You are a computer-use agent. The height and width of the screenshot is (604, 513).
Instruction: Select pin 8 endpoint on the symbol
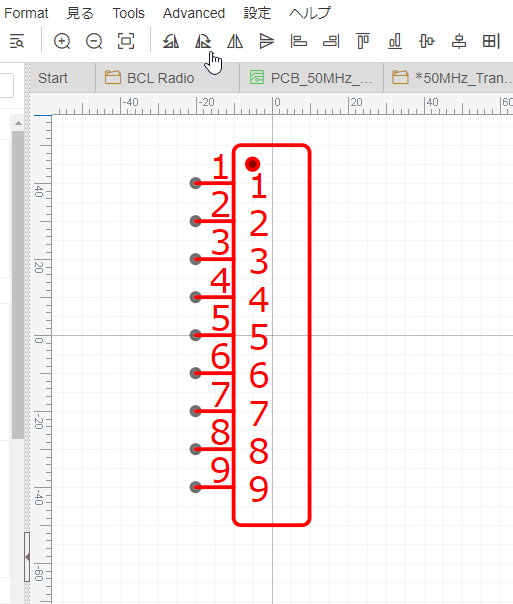click(196, 449)
